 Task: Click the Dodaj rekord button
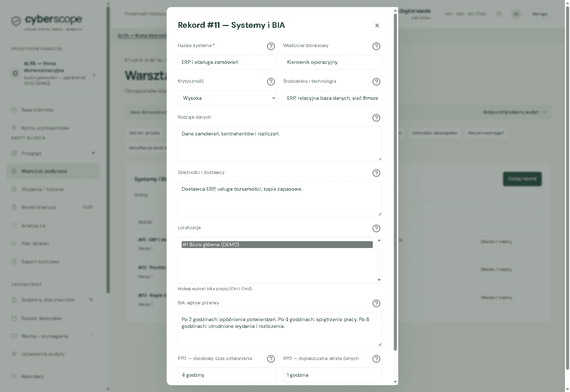pos(522,179)
